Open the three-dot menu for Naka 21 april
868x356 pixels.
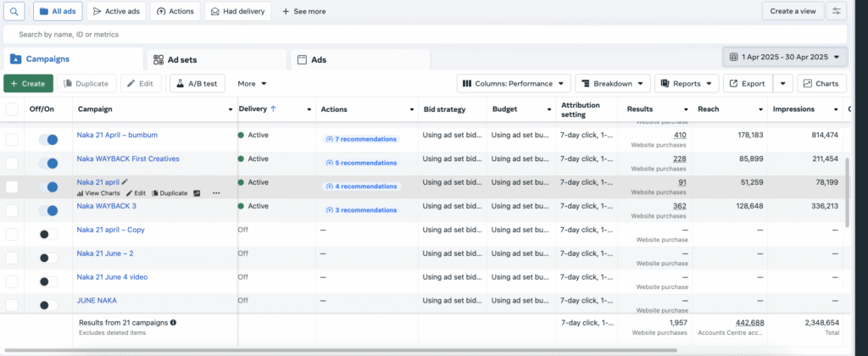click(216, 193)
